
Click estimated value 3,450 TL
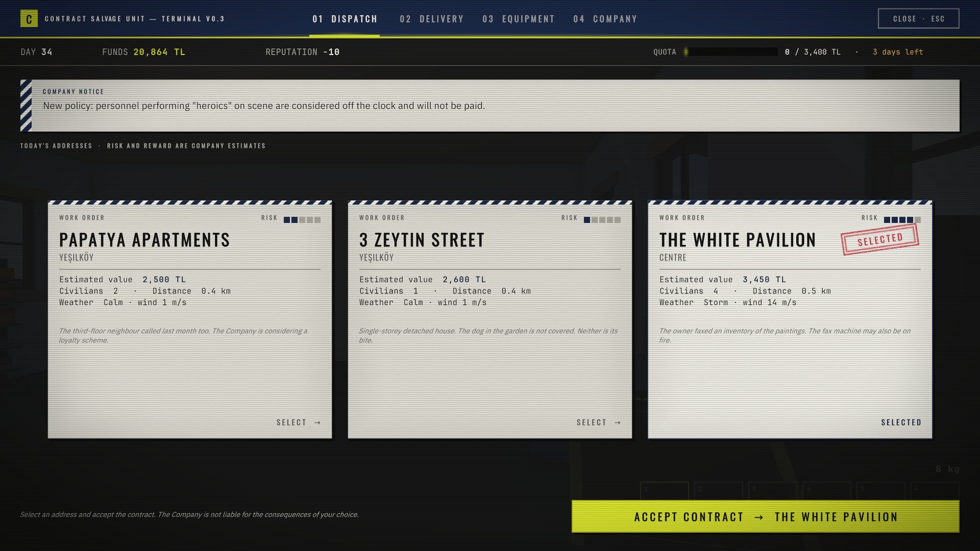pos(764,280)
